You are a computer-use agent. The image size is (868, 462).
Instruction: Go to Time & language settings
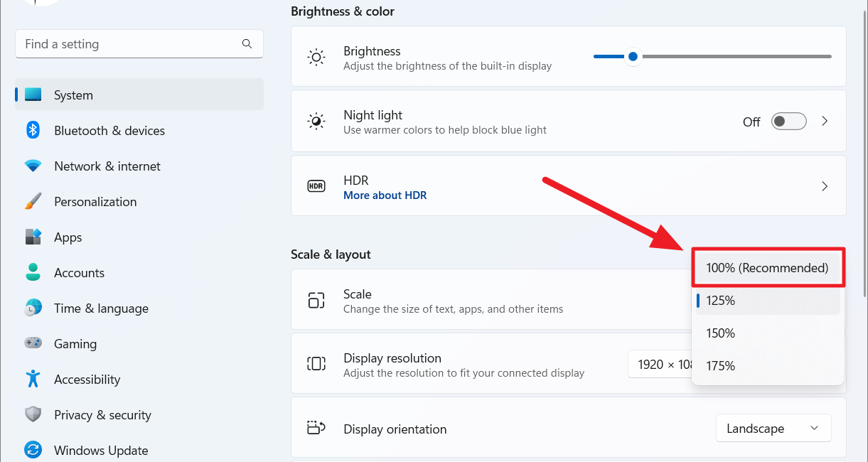pyautogui.click(x=139, y=308)
